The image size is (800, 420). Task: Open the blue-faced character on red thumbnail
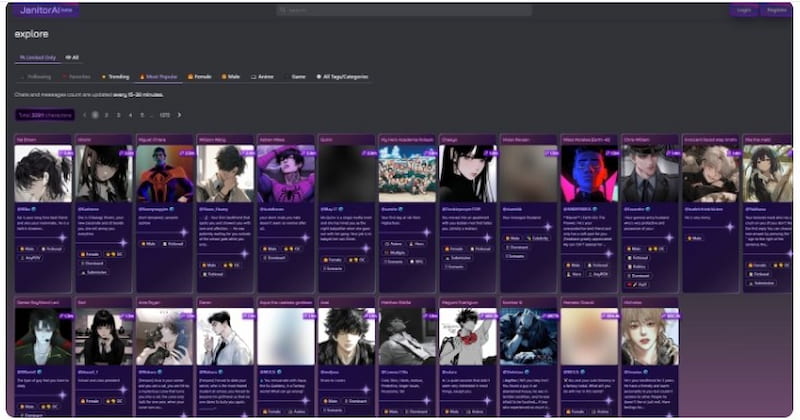click(589, 174)
